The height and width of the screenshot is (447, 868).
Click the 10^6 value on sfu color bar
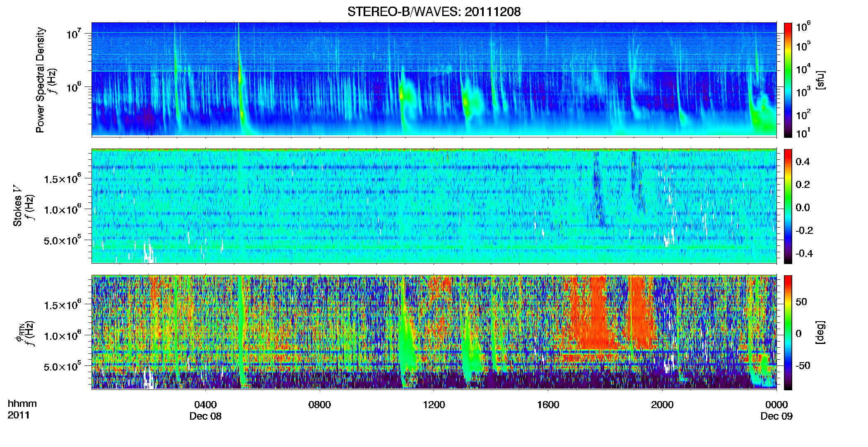coord(803,27)
